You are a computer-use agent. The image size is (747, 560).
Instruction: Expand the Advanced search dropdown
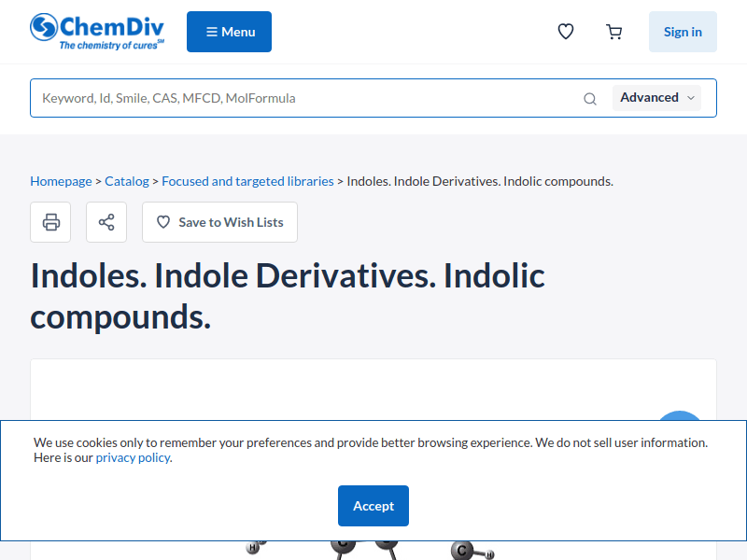coord(657,98)
